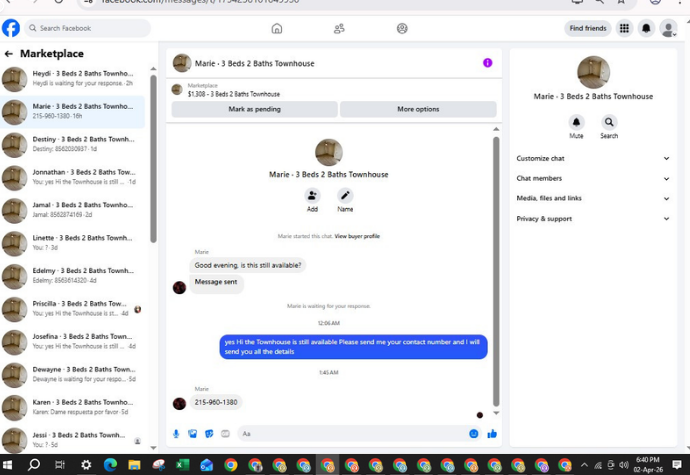Expand Chat members section
Viewport: 690px width, 475px height.
[593, 178]
